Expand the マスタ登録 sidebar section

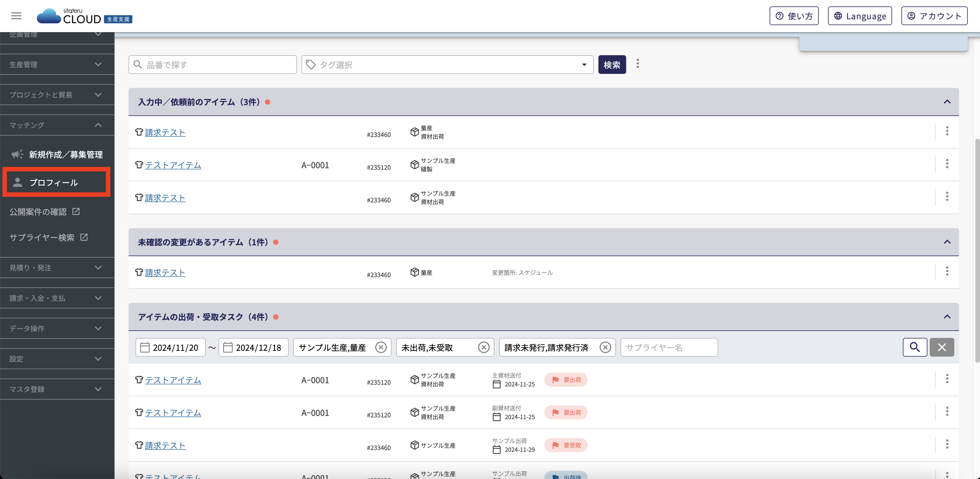[x=57, y=389]
